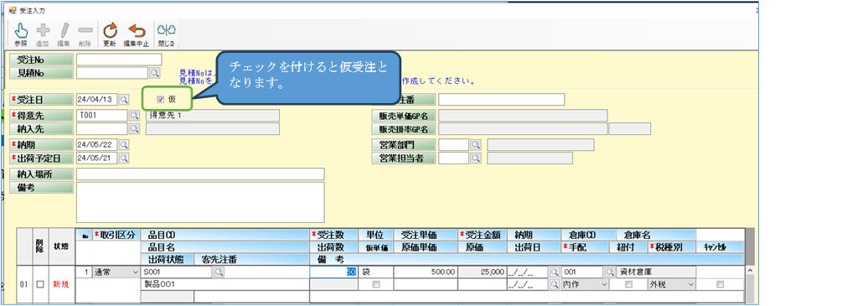Open the 見積No search magnifier
Image resolution: width=868 pixels, height=306 pixels.
[x=154, y=72]
